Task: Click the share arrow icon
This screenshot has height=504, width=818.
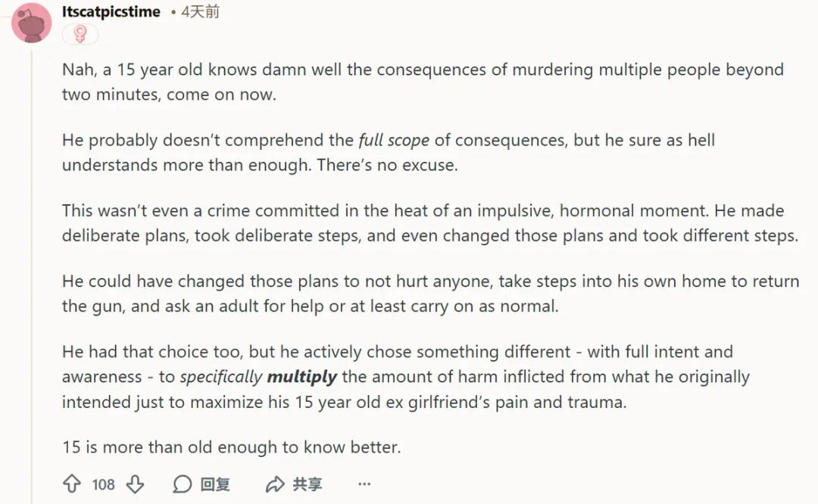Action: tap(275, 484)
